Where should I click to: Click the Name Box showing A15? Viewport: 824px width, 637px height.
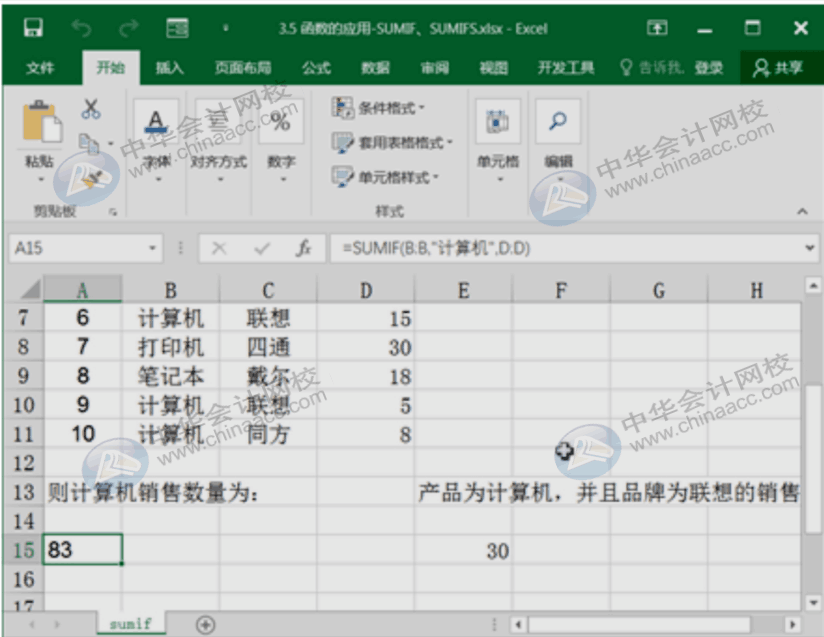(76, 248)
